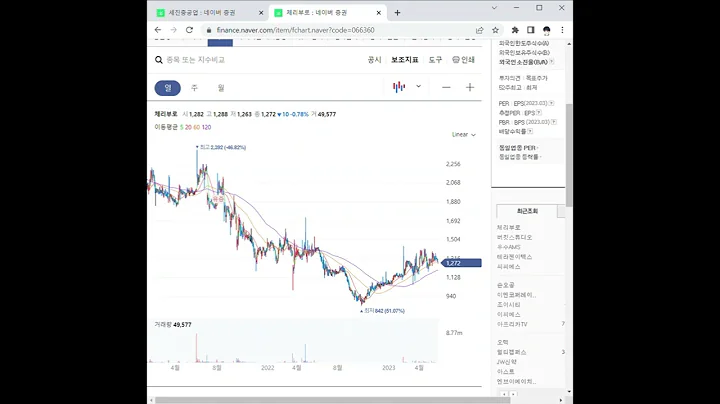Click help icon next to BPS (2023.03)
Screen dimensions: 720x404
coord(554,122)
